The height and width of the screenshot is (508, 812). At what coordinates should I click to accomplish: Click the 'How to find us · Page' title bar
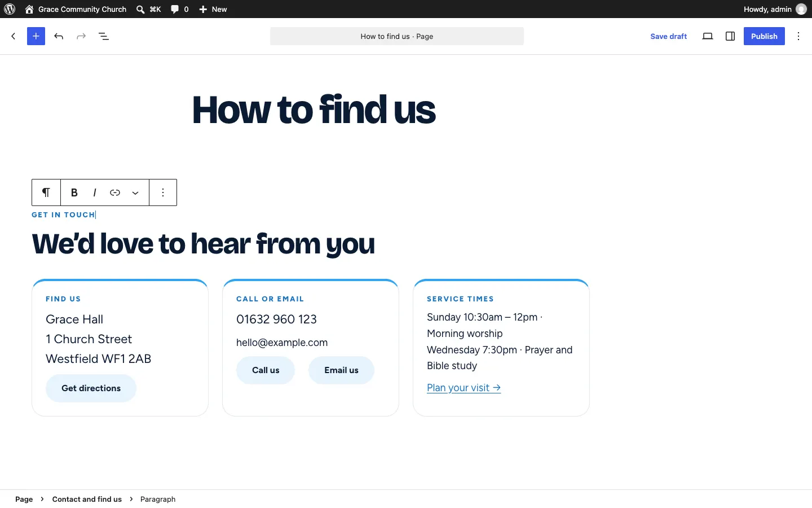(397, 36)
